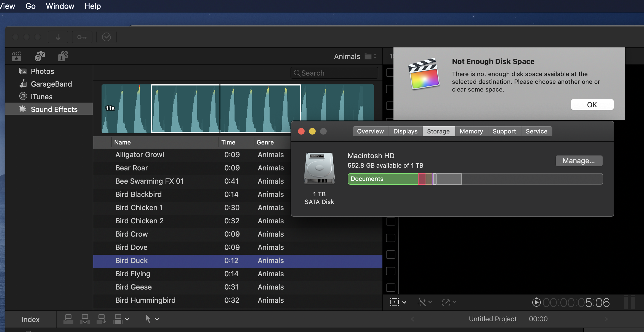Click the keyword editor key icon
The width and height of the screenshot is (644, 332).
(x=82, y=37)
